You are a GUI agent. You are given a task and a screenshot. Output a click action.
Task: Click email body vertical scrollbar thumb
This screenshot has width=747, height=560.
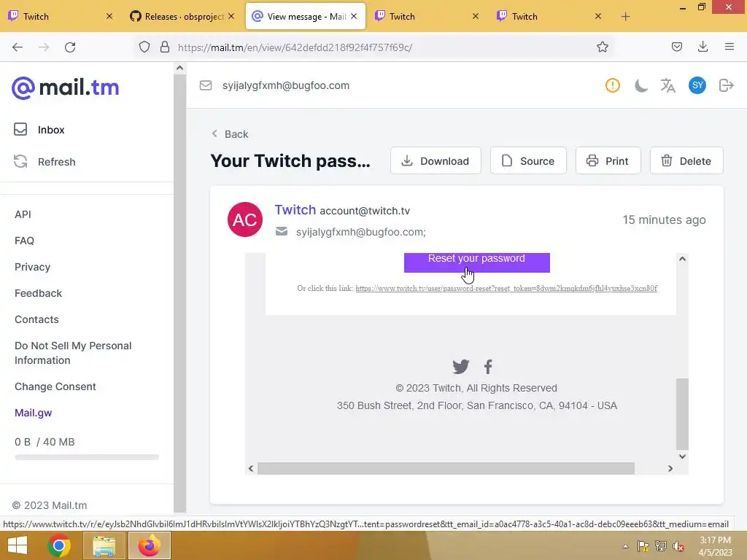click(682, 414)
